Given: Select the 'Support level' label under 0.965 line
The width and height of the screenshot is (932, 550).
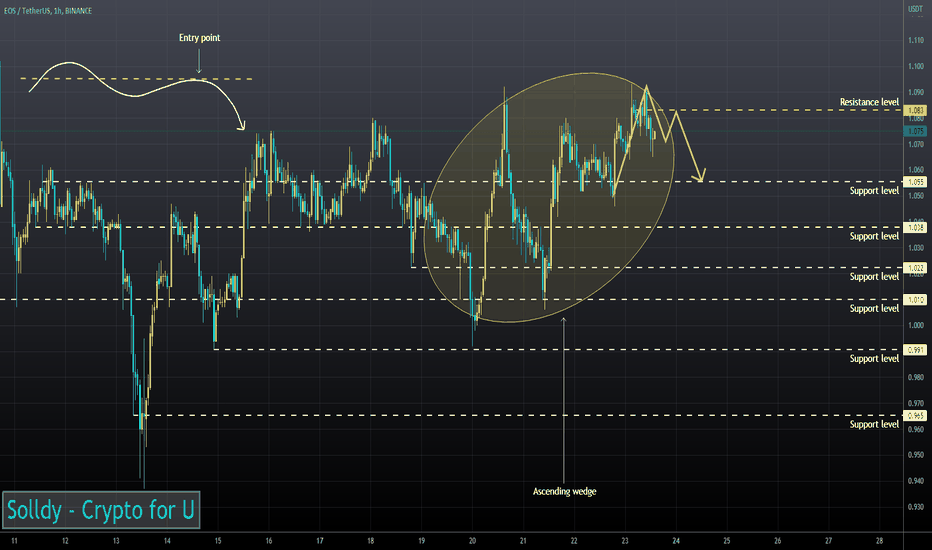Looking at the screenshot, I should click(874, 425).
